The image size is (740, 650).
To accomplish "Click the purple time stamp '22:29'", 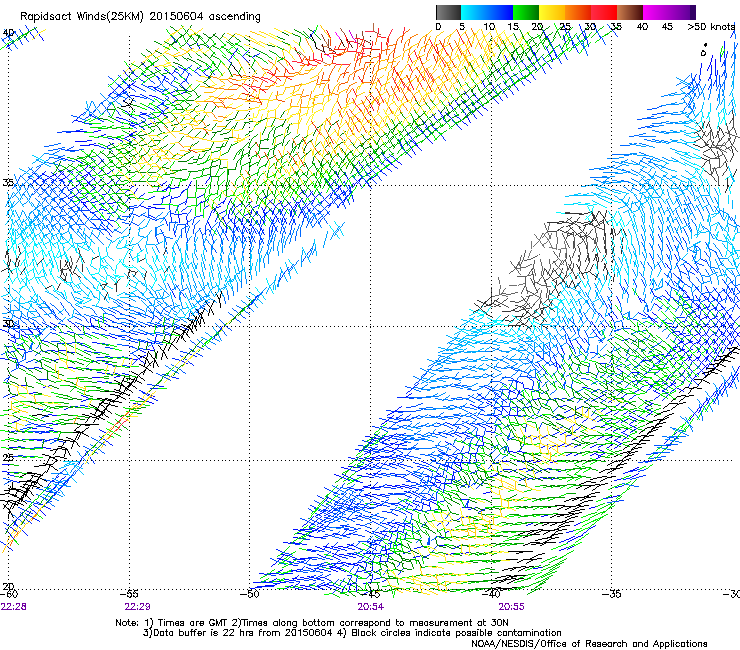I will tap(137, 607).
